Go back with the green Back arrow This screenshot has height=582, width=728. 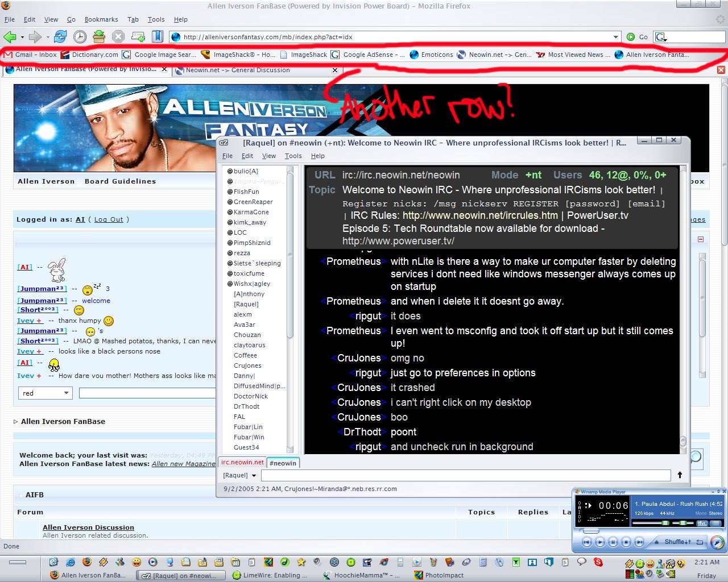click(x=10, y=37)
